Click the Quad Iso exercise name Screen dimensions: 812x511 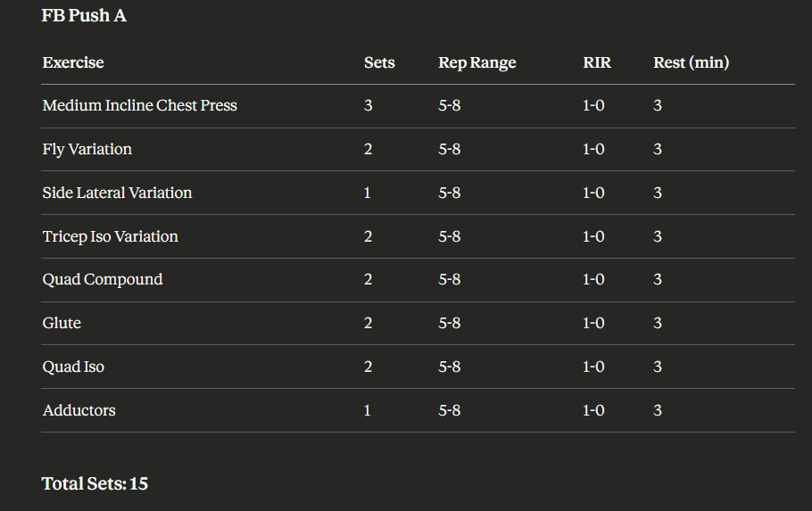(x=73, y=367)
